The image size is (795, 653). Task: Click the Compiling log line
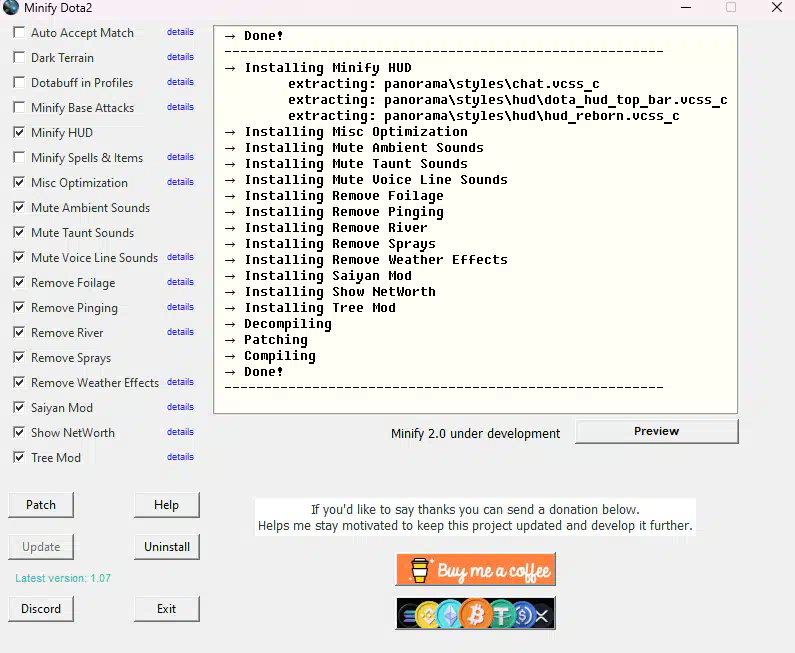[270, 356]
